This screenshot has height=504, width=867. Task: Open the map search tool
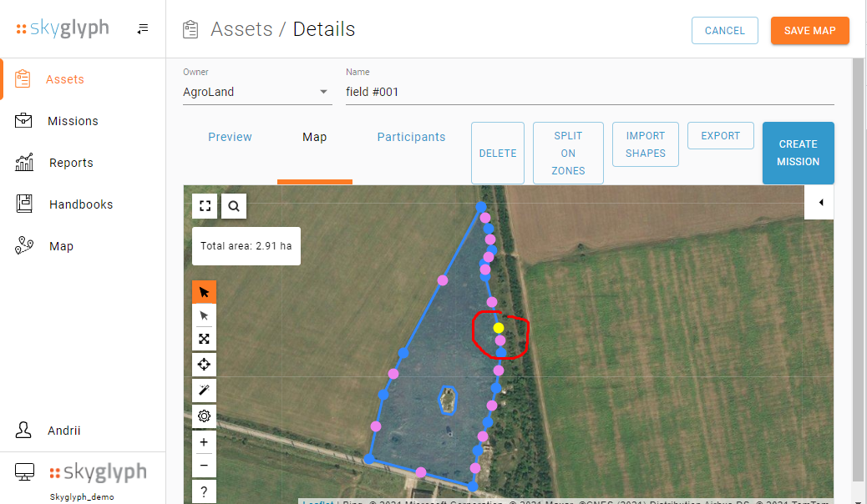[234, 206]
